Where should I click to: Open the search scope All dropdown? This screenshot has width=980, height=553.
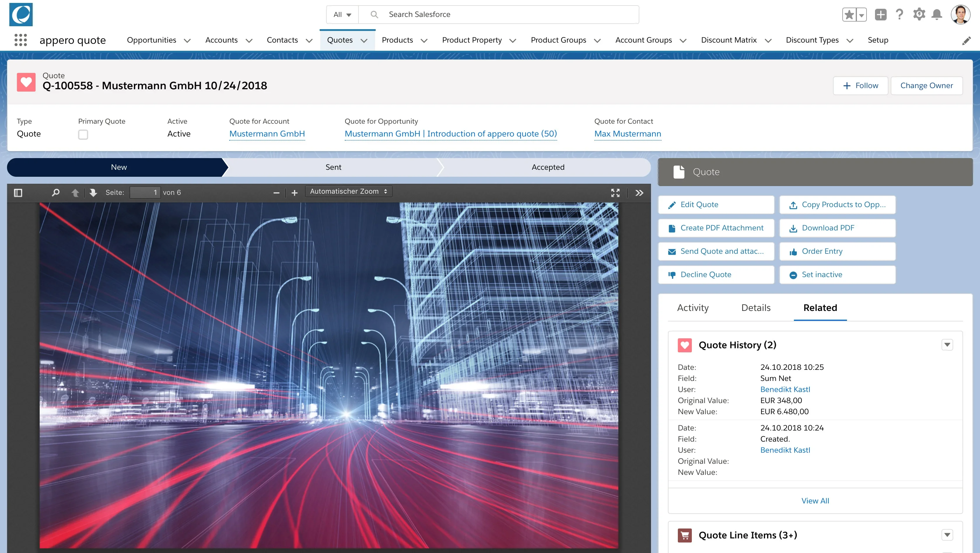342,15
